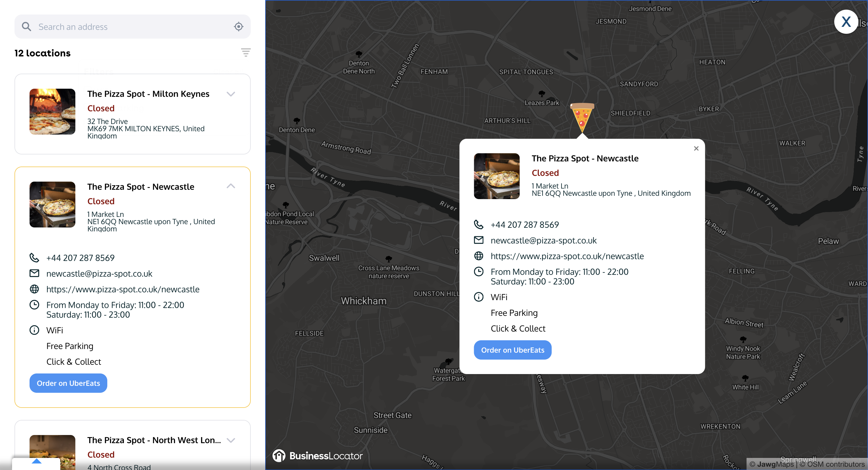
Task: Click the GPS/locate me icon in search bar
Action: click(239, 27)
